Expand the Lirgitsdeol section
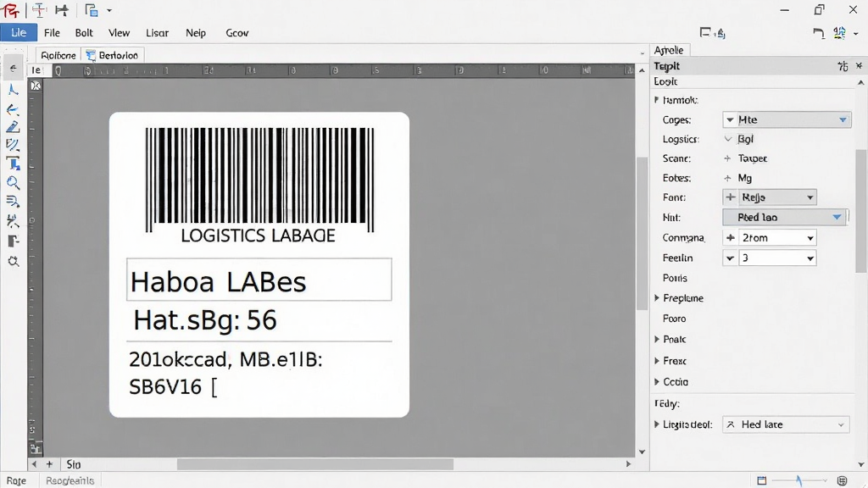The image size is (868, 488). click(x=657, y=424)
